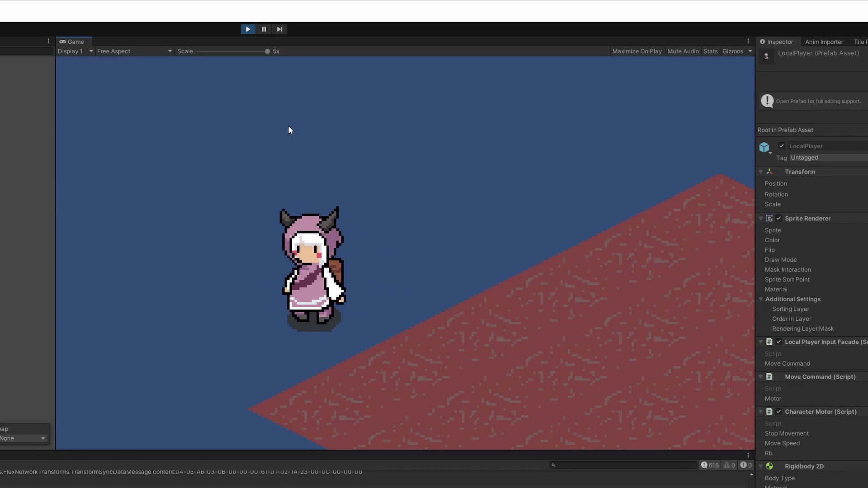Image resolution: width=868 pixels, height=488 pixels.
Task: Switch to the Anim Importer tab
Action: pyautogui.click(x=824, y=42)
